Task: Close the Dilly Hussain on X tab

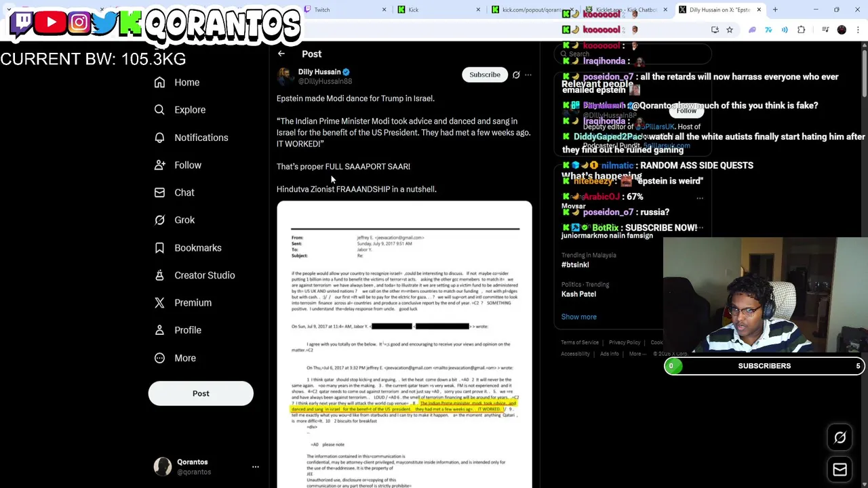Action: coord(759,9)
